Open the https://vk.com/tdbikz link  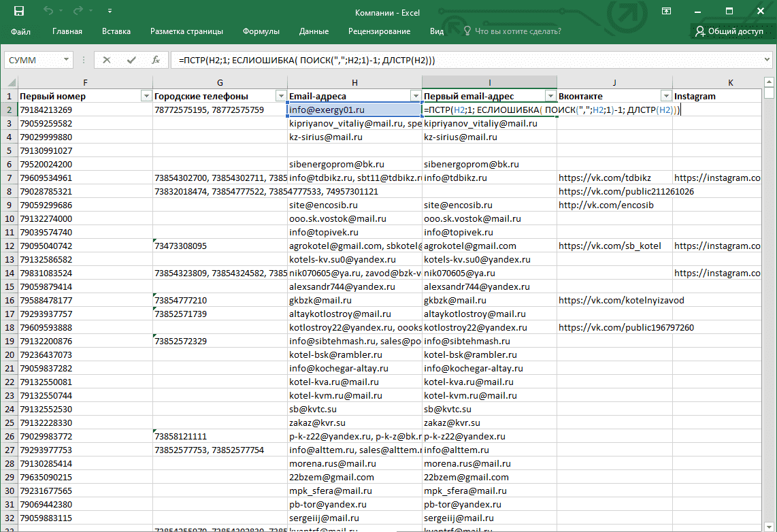605,178
